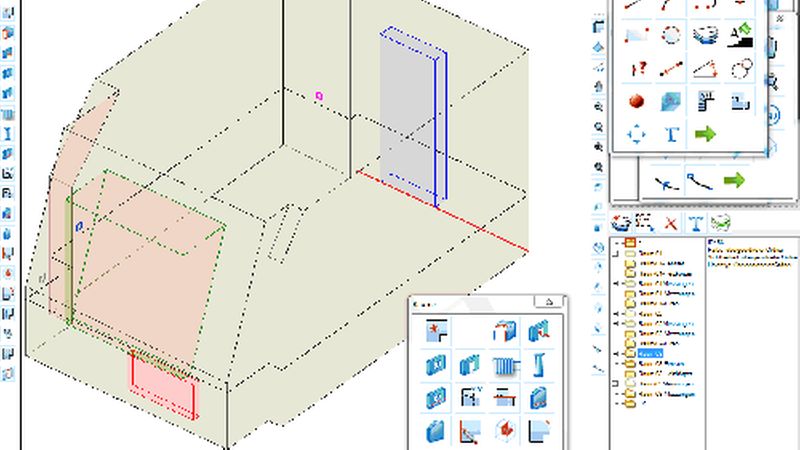Select the curve with square endpoint tool
Viewport: 800px width, 450px height.
699,182
